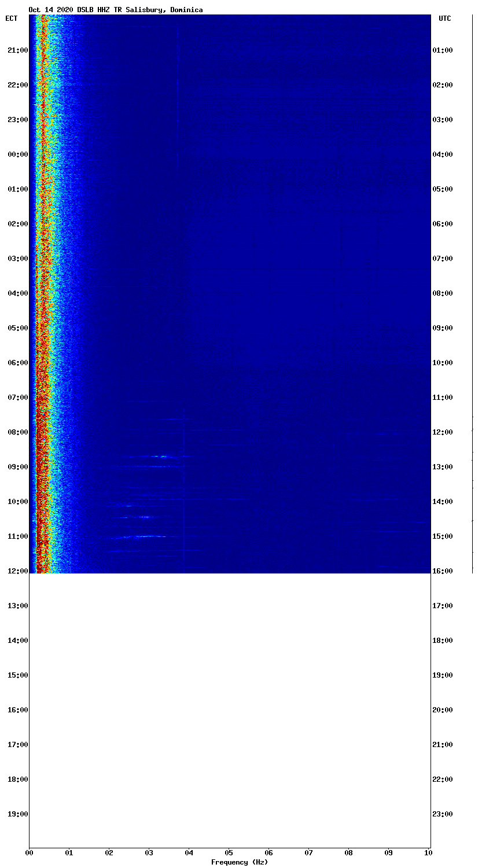Click the bright 3 Hz streak below 08:00 ECT
This screenshot has width=493, height=868.
click(x=163, y=457)
